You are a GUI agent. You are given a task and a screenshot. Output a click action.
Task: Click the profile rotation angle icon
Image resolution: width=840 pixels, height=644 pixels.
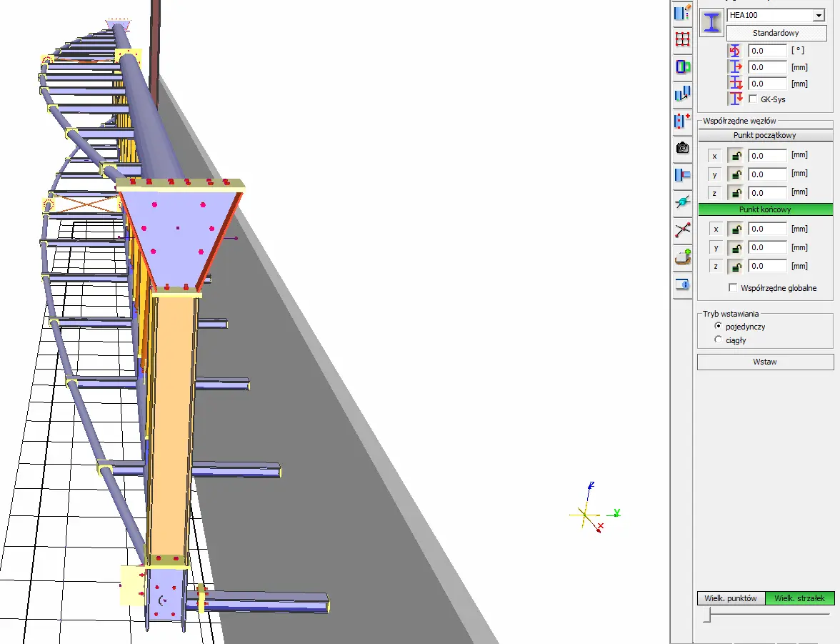point(736,51)
